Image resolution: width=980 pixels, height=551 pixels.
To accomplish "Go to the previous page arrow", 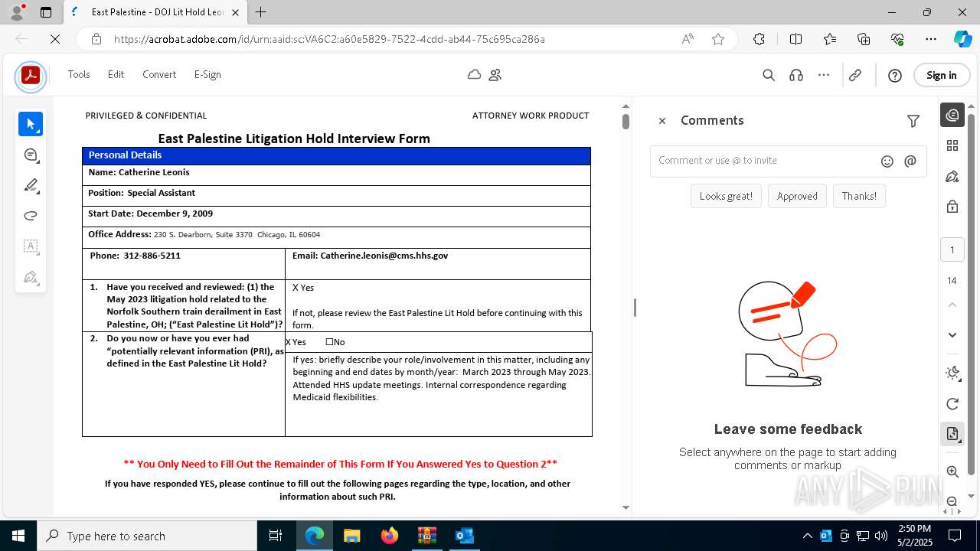I will pos(952,305).
